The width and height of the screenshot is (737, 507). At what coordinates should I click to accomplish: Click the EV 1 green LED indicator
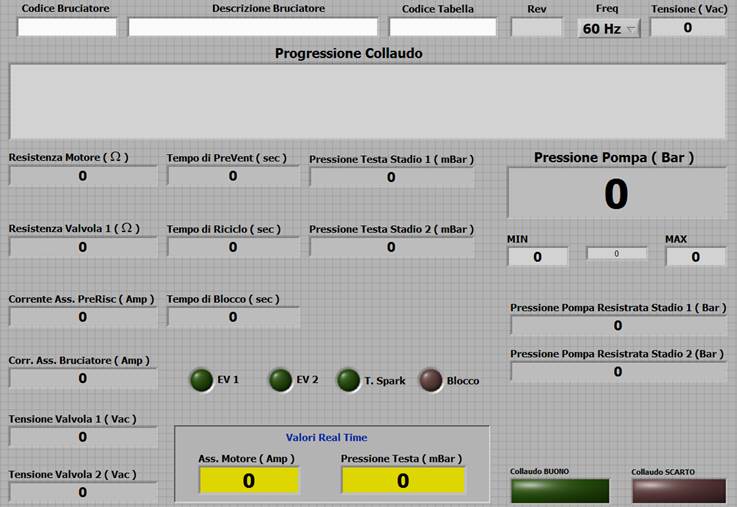[202, 380]
